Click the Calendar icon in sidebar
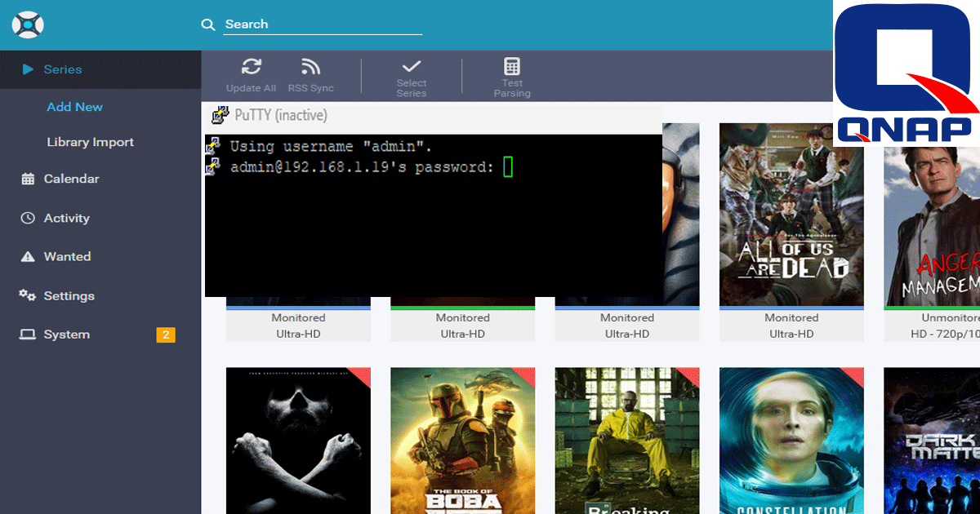The image size is (980, 514). [28, 179]
